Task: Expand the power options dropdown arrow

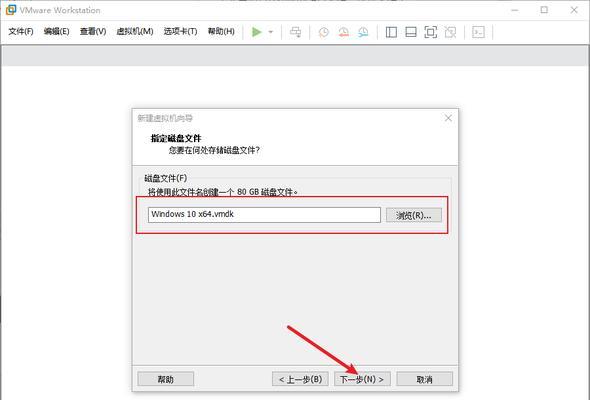Action: [x=271, y=32]
